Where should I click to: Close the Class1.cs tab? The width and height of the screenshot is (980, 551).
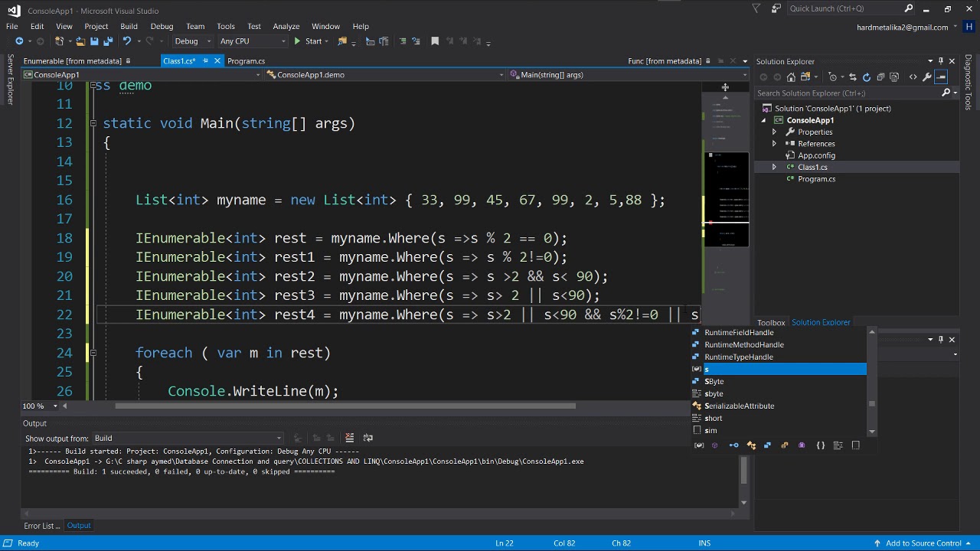click(x=217, y=61)
